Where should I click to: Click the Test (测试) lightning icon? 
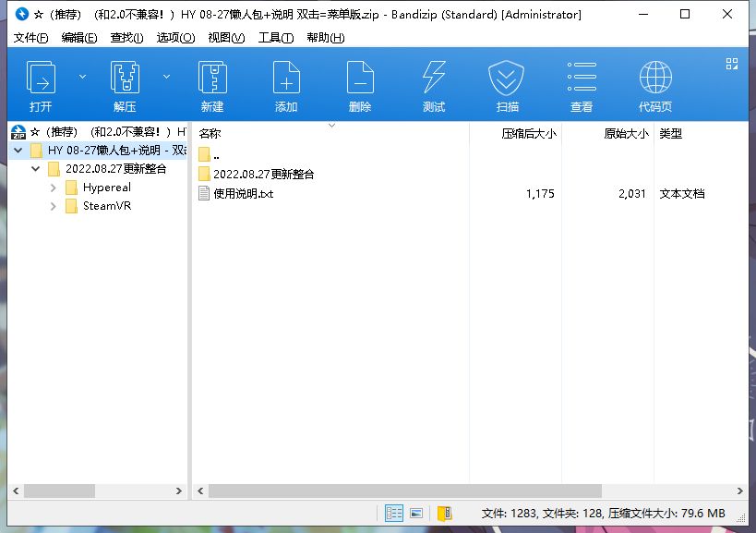click(434, 86)
